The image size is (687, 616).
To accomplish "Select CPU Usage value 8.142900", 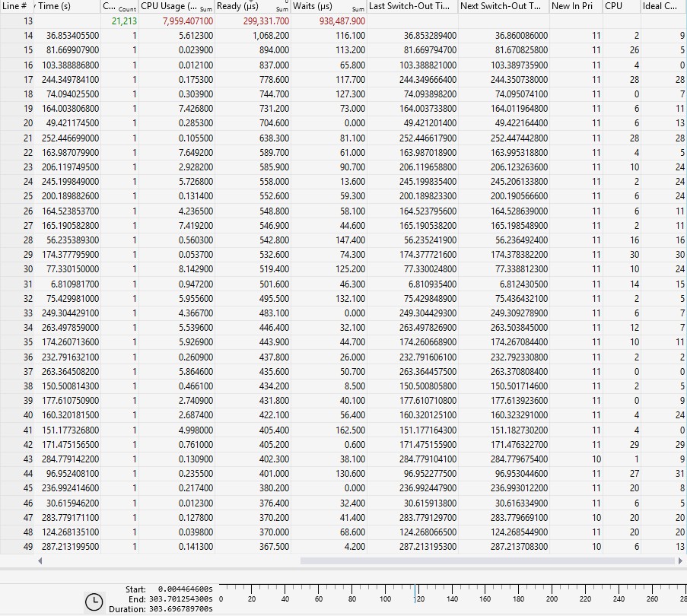I will click(x=196, y=269).
